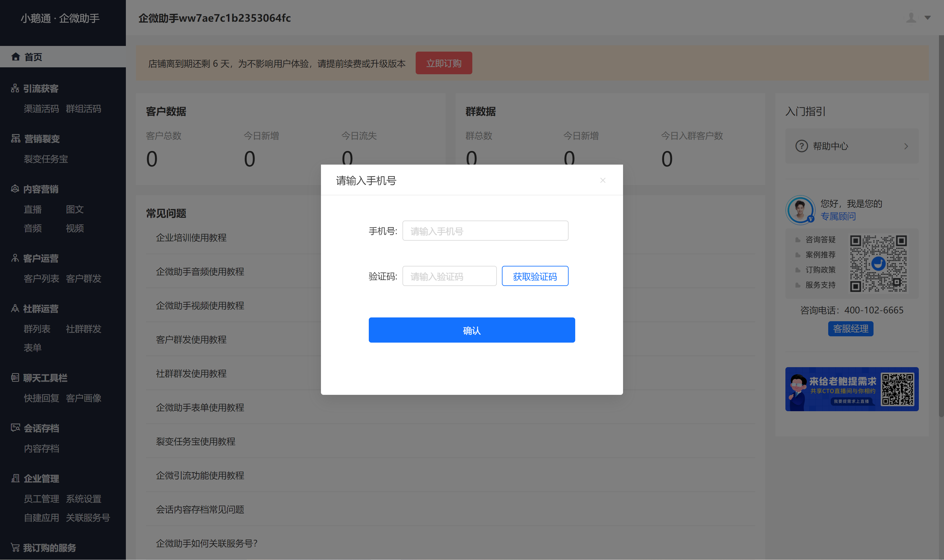Click the 客户运营 section icon

coord(15,258)
